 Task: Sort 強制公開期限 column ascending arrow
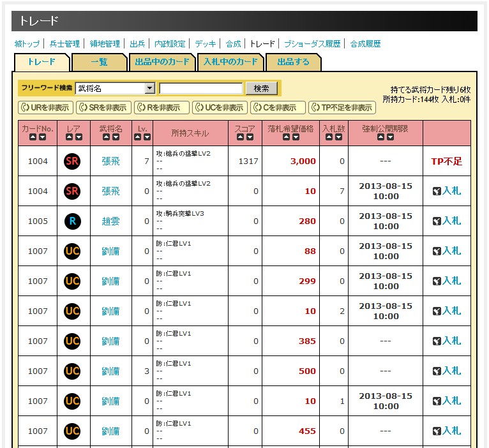point(380,137)
